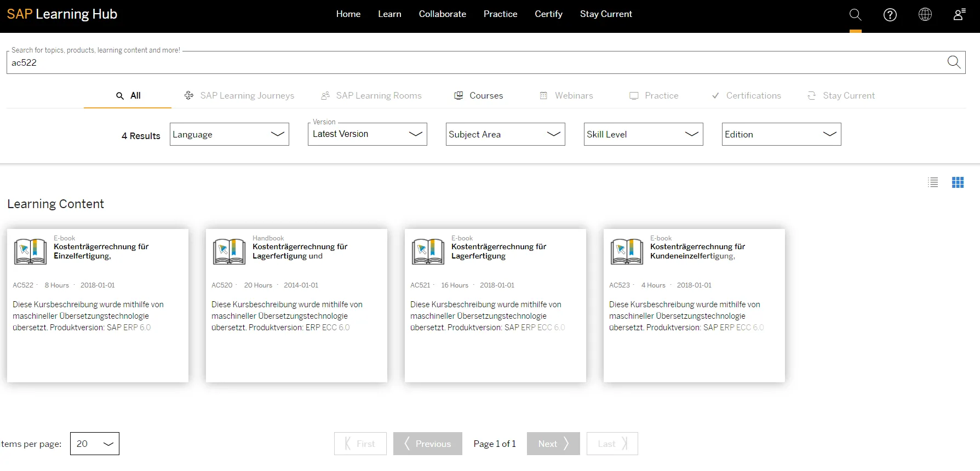The image size is (980, 471).
Task: Open the help question mark icon
Action: 890,15
